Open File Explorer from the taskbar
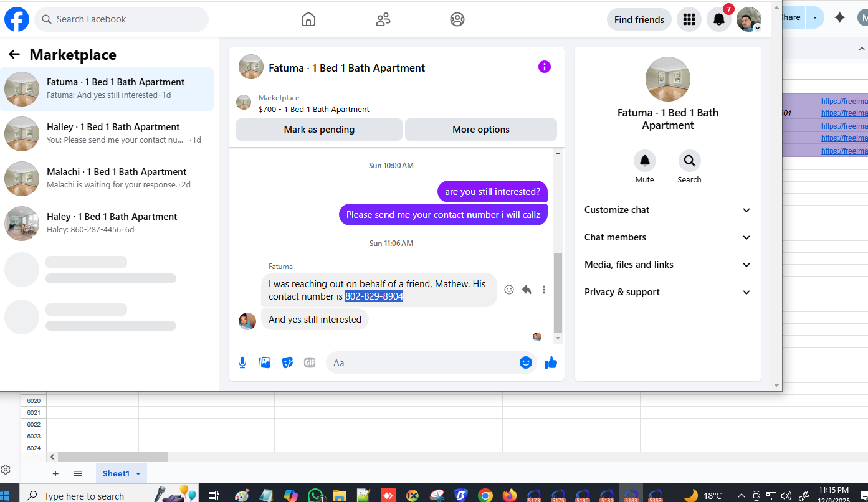 [x=339, y=496]
